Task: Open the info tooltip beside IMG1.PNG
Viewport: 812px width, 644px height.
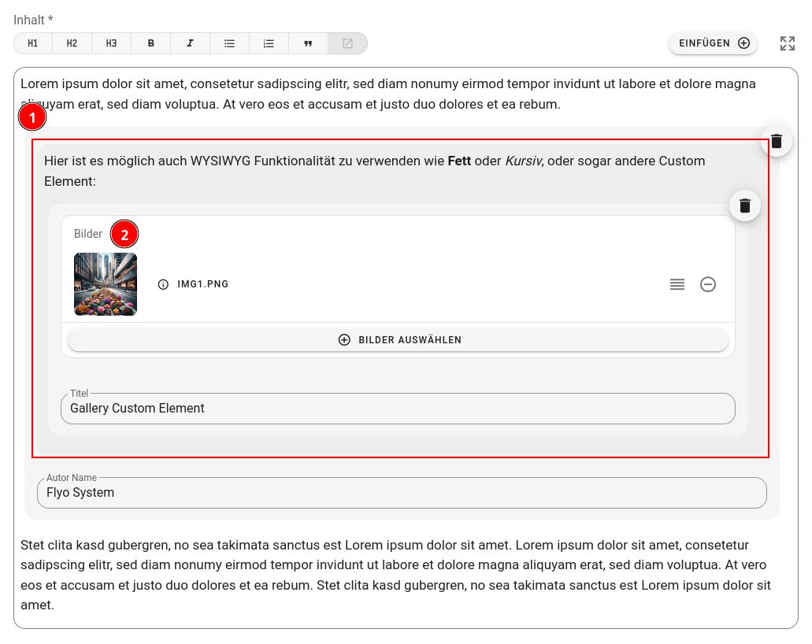Action: 163,284
